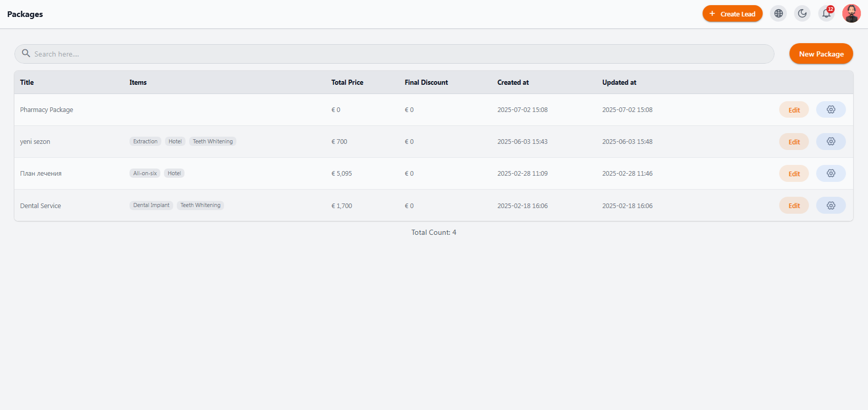Click the search magnifier icon
This screenshot has height=410, width=868.
click(x=26, y=53)
